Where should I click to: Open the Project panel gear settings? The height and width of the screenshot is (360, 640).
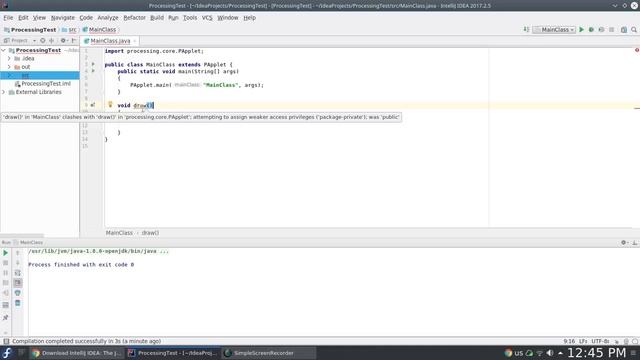(63, 40)
